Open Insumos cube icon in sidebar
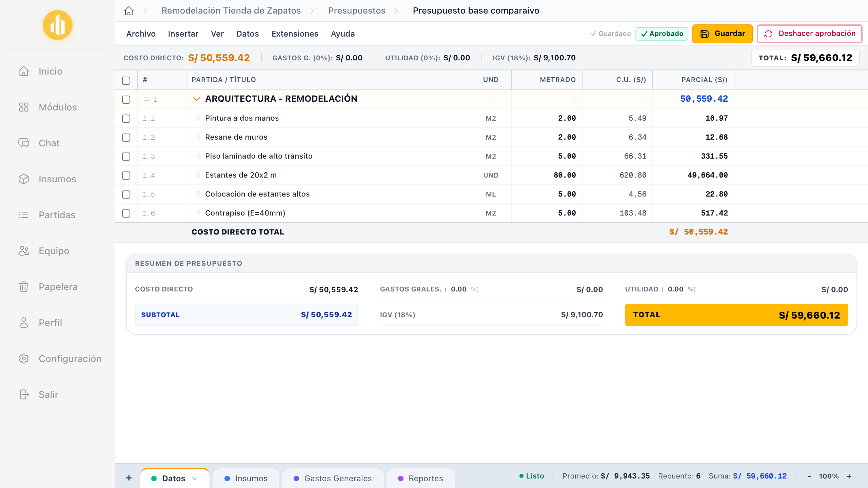868x488 pixels. [24, 179]
